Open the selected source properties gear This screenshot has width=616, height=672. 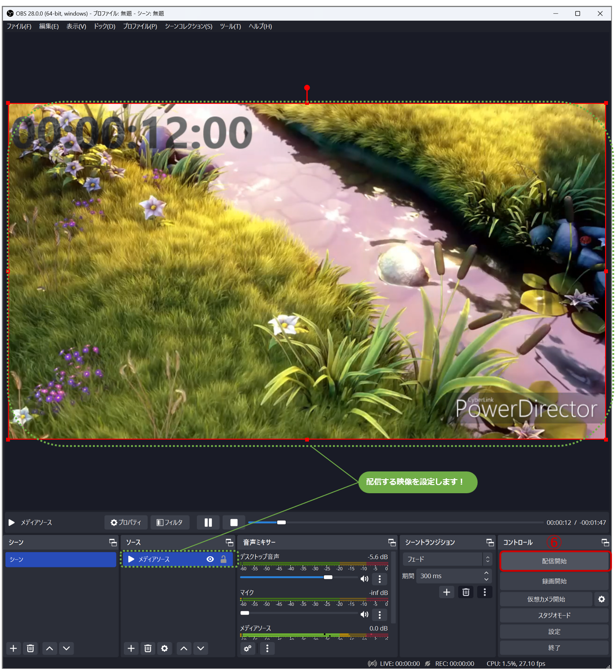[x=165, y=648]
